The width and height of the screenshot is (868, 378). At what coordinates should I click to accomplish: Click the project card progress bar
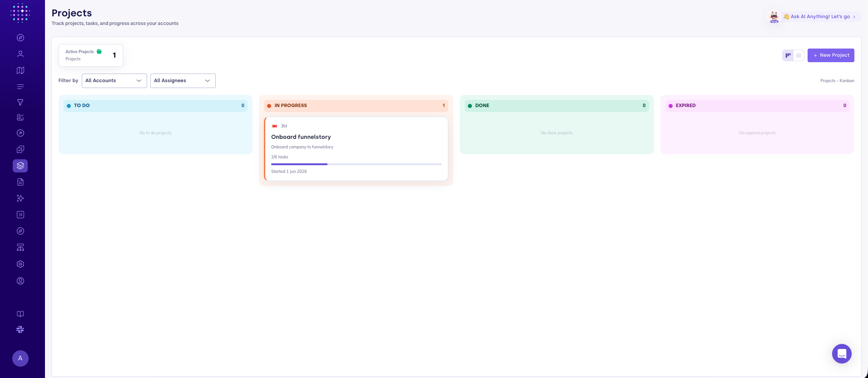pyautogui.click(x=357, y=164)
